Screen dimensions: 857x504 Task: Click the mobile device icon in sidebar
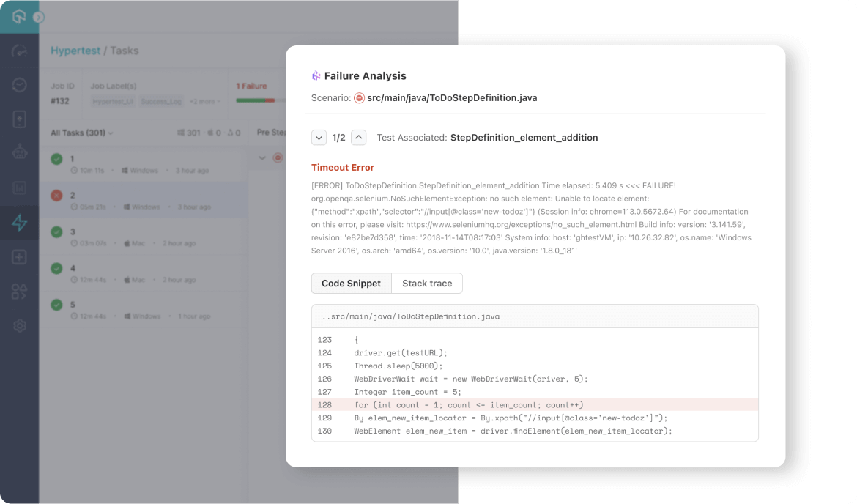pos(19,119)
